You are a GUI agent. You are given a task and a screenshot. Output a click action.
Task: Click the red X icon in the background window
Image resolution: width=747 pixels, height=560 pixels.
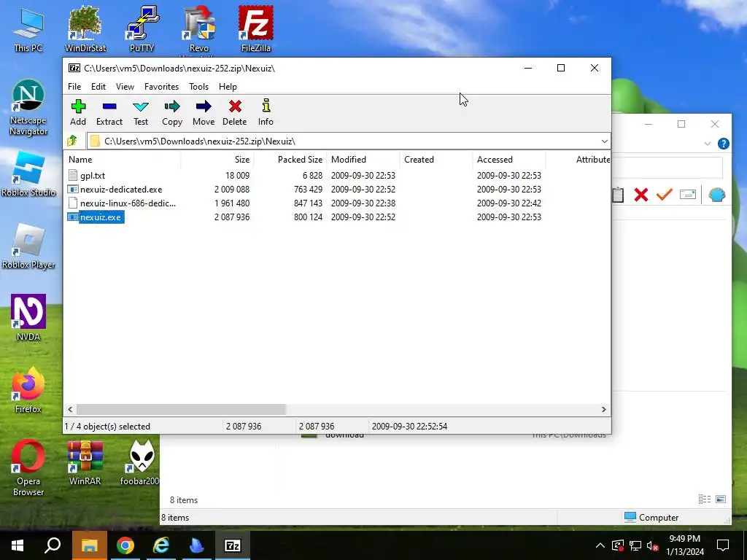click(x=641, y=194)
